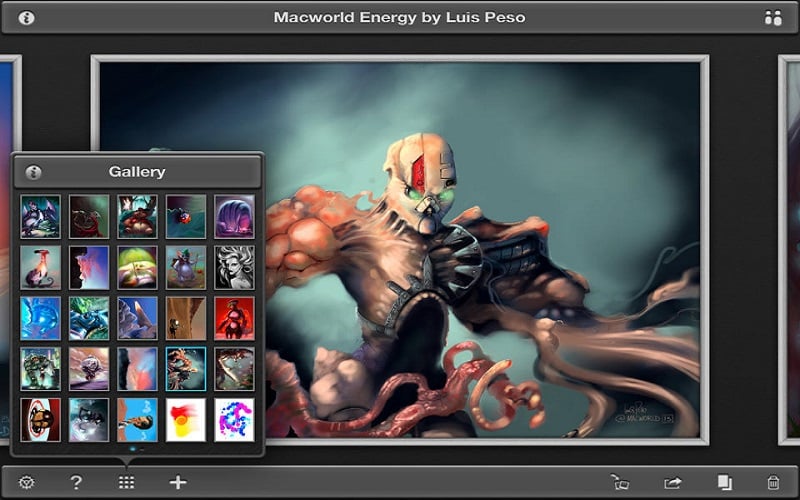The height and width of the screenshot is (500, 800).
Task: Create a new painting with plus icon
Action: coord(178,482)
